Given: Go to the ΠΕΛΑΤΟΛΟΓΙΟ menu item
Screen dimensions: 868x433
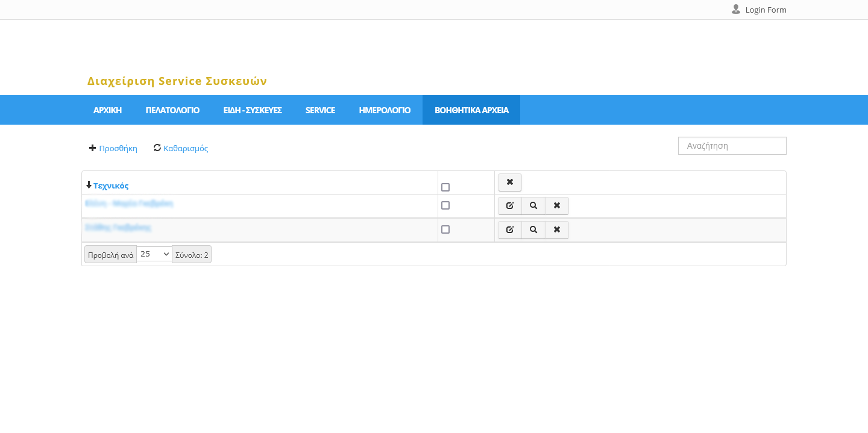Looking at the screenshot, I should [x=172, y=110].
